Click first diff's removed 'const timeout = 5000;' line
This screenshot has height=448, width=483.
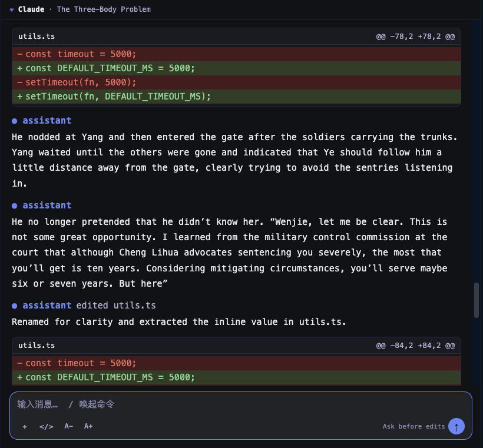click(236, 54)
